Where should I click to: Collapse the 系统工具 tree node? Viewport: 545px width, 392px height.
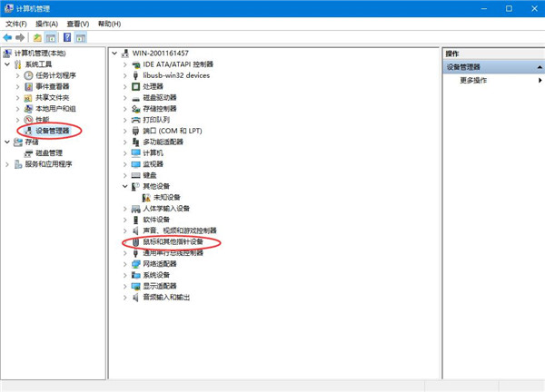[x=7, y=64]
